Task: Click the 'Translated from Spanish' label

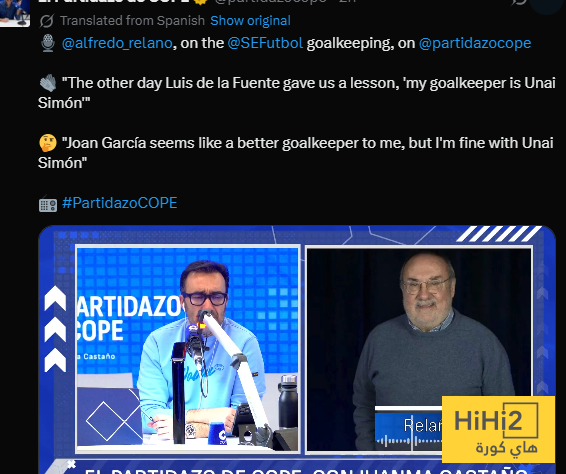Action: tap(132, 21)
